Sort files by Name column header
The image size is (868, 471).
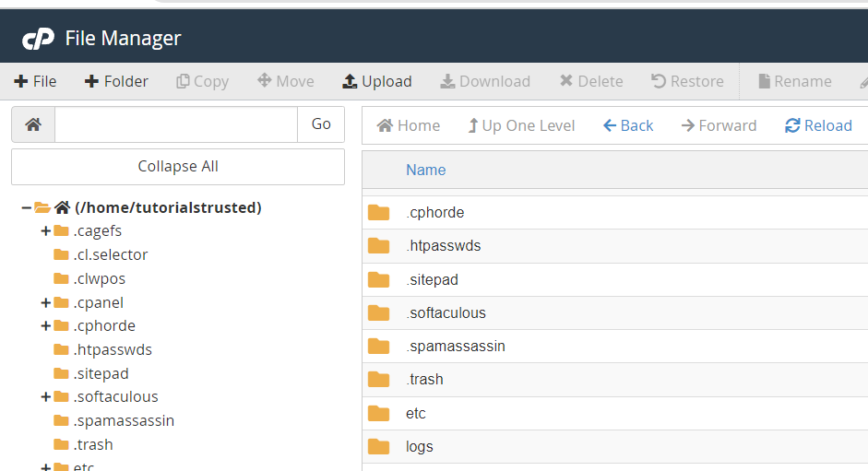click(x=425, y=170)
